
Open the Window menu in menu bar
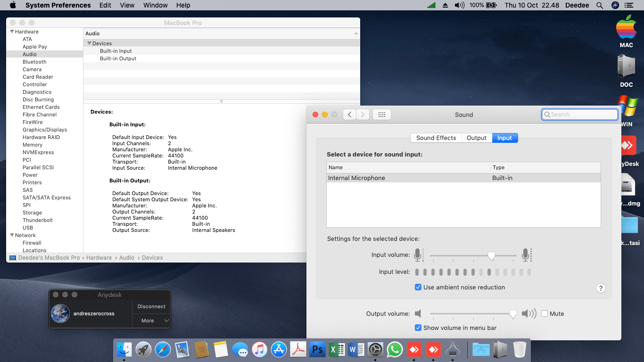point(155,5)
